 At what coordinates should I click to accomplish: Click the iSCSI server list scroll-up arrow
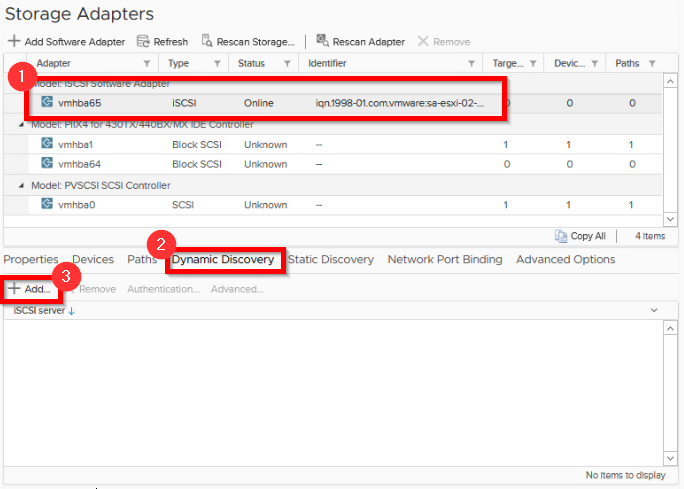click(x=670, y=328)
